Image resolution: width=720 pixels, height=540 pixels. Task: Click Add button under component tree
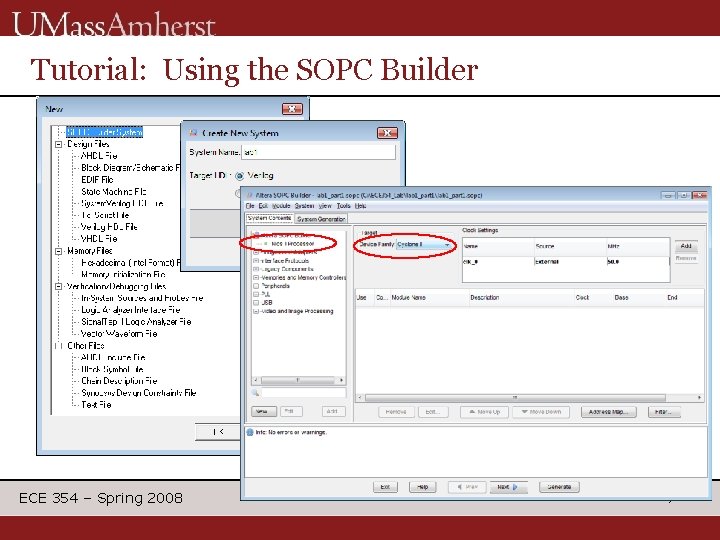pos(333,411)
